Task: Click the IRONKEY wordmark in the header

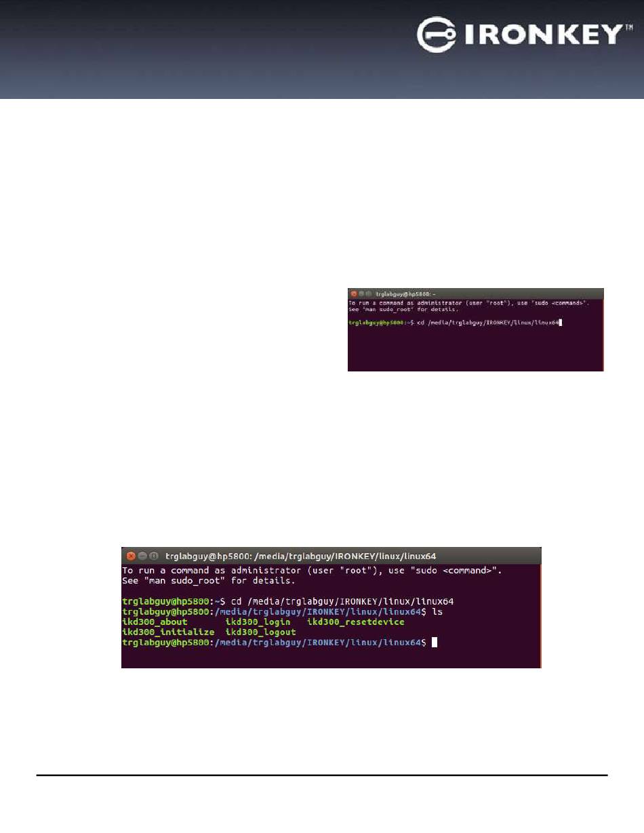Action: [545, 34]
